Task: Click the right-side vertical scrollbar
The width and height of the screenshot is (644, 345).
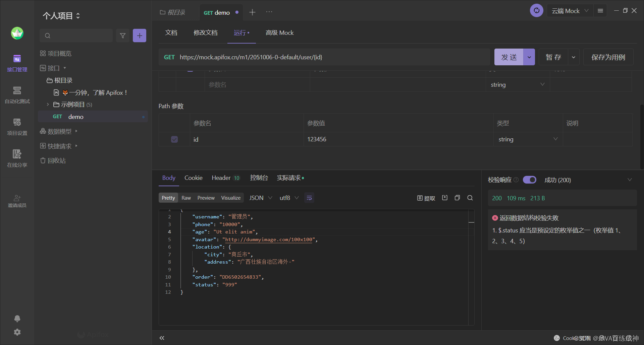Action: 642,137
